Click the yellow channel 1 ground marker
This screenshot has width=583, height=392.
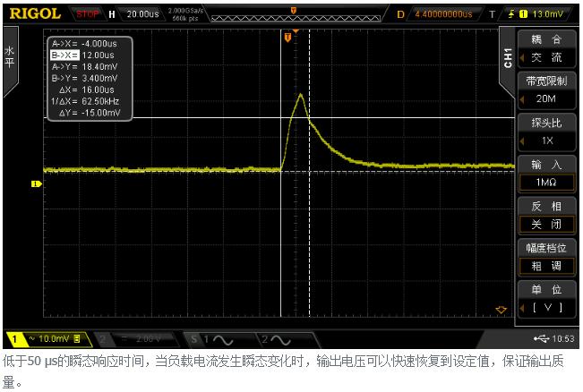37,183
